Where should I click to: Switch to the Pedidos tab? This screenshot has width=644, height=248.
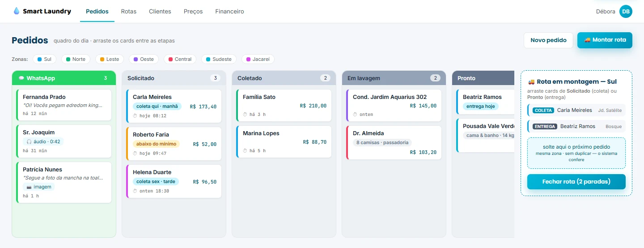pos(97,12)
